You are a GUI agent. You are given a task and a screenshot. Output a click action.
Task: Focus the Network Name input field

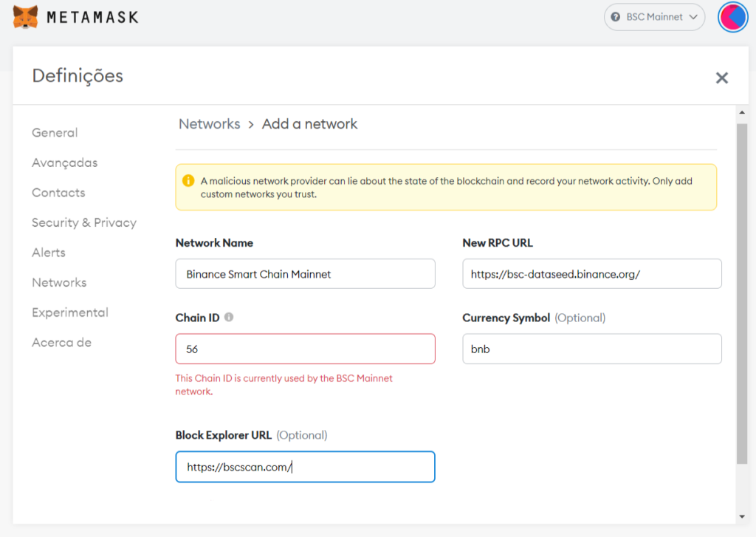click(305, 273)
